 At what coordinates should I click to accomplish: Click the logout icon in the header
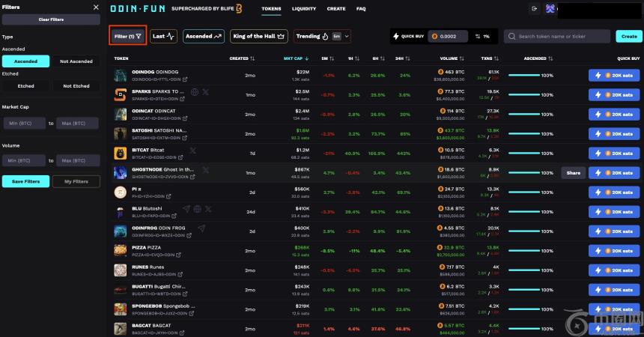click(x=534, y=9)
